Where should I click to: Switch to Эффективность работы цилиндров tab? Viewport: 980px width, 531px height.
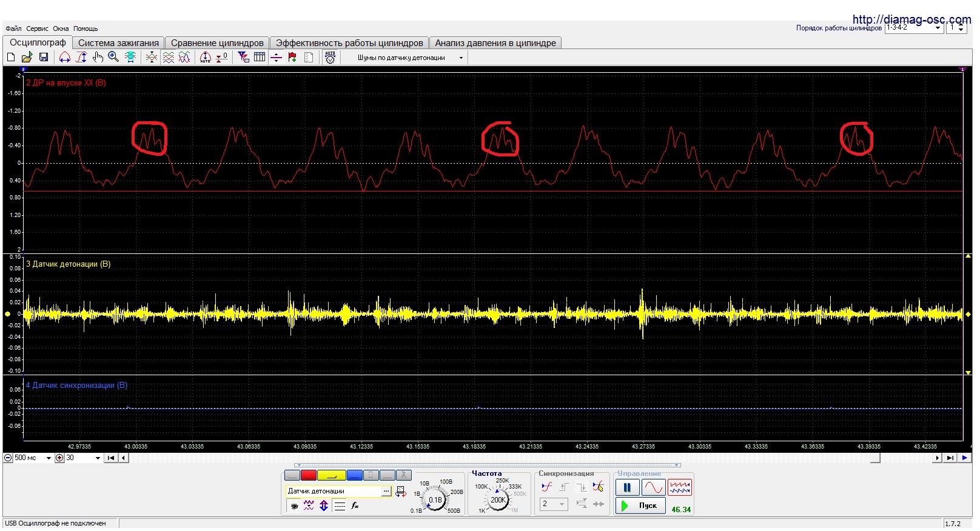pyautogui.click(x=349, y=43)
